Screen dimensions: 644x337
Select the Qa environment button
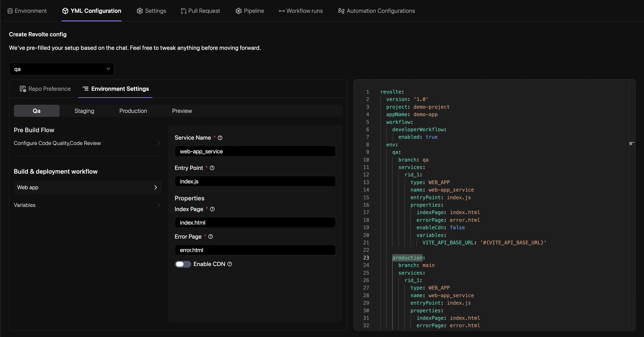pyautogui.click(x=37, y=111)
